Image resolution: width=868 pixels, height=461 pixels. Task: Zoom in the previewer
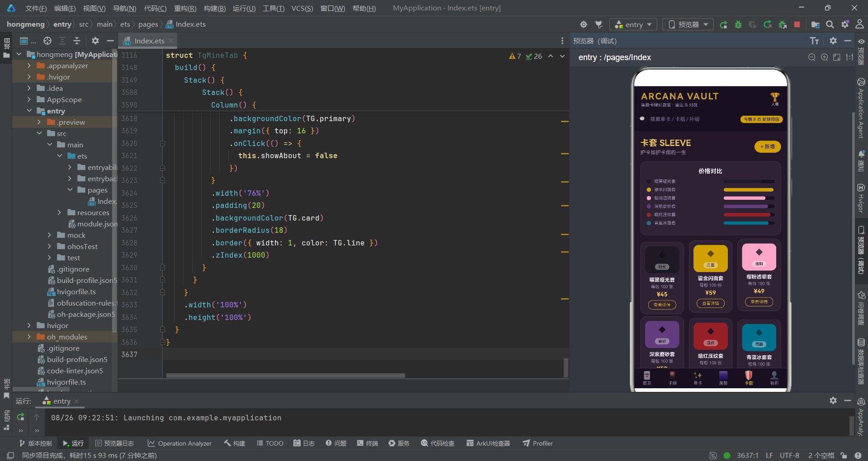click(825, 57)
